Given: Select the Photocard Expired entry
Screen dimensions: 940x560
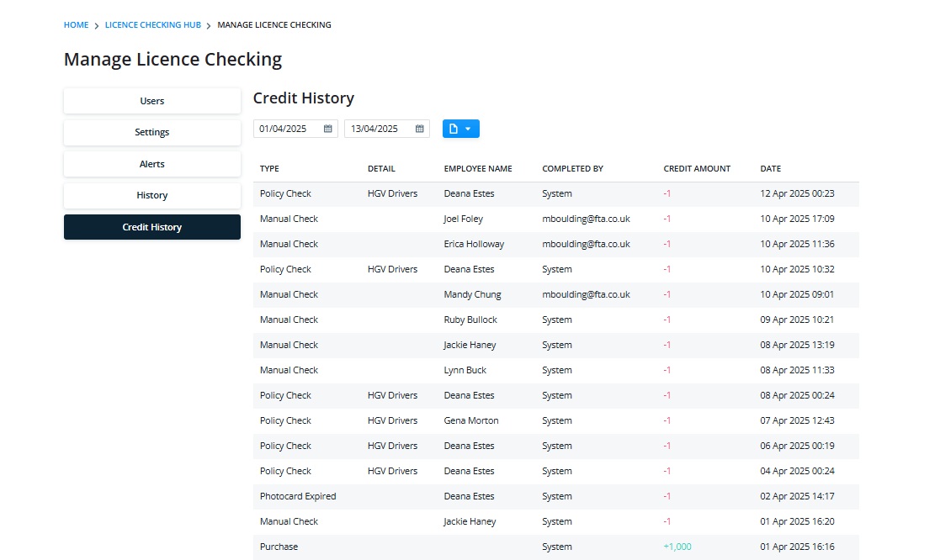Looking at the screenshot, I should pos(298,496).
